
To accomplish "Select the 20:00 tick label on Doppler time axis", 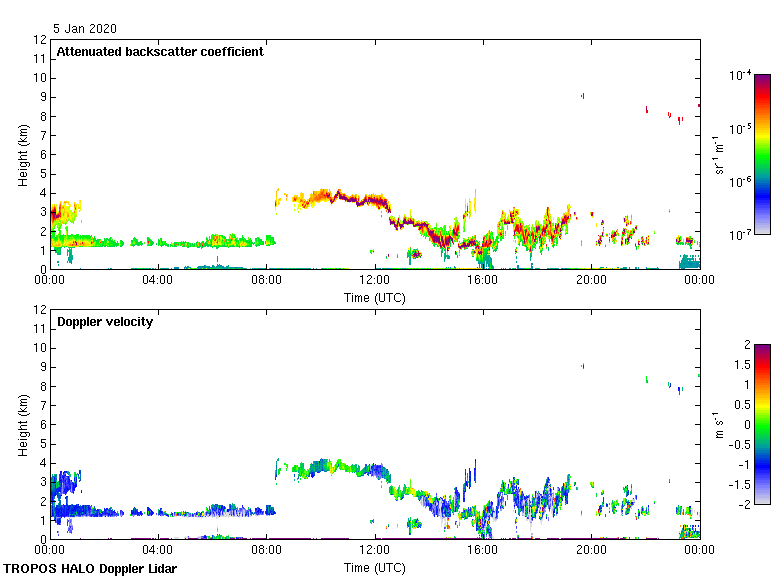I will pyautogui.click(x=591, y=550).
